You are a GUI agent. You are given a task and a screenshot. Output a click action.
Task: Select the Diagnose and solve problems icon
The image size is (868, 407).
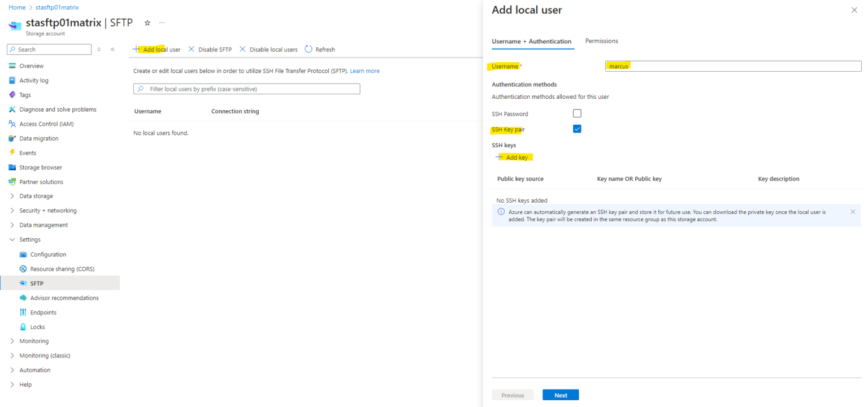click(x=12, y=109)
